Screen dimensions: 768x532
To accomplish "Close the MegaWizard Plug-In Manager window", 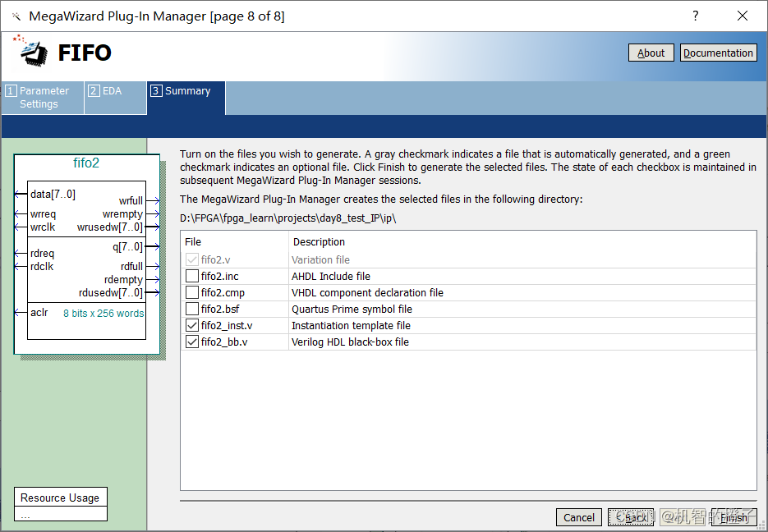I will point(743,16).
